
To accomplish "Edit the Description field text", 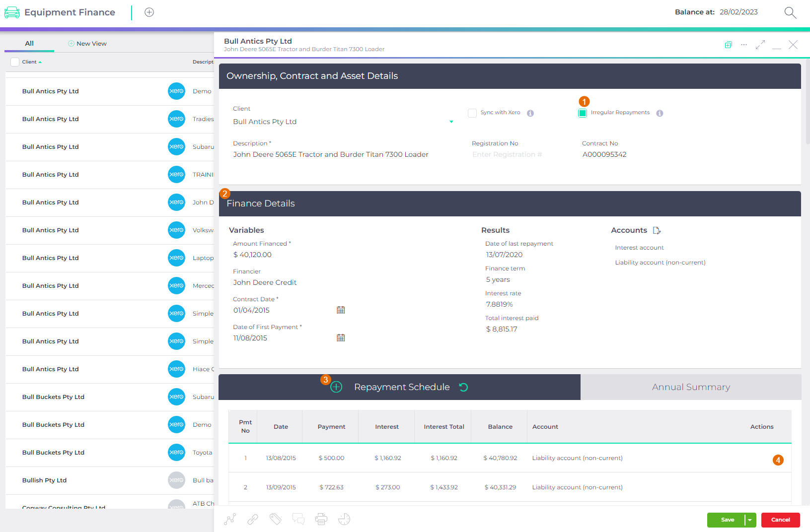I will 331,155.
